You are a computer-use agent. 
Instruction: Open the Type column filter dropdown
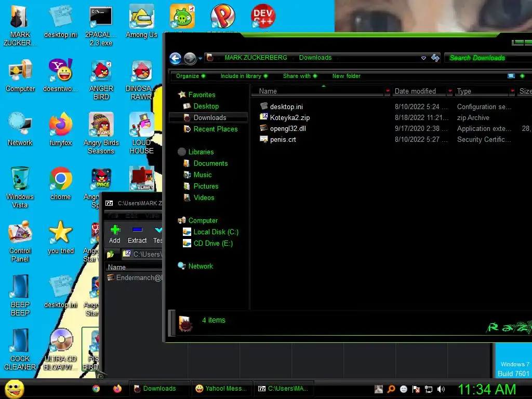(512, 91)
